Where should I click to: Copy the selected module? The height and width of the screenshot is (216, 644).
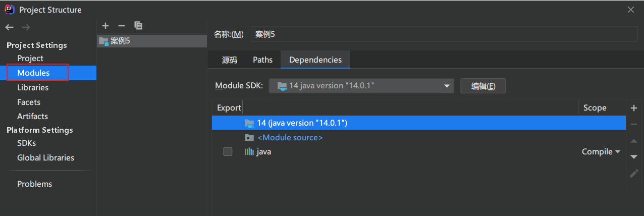pos(138,26)
